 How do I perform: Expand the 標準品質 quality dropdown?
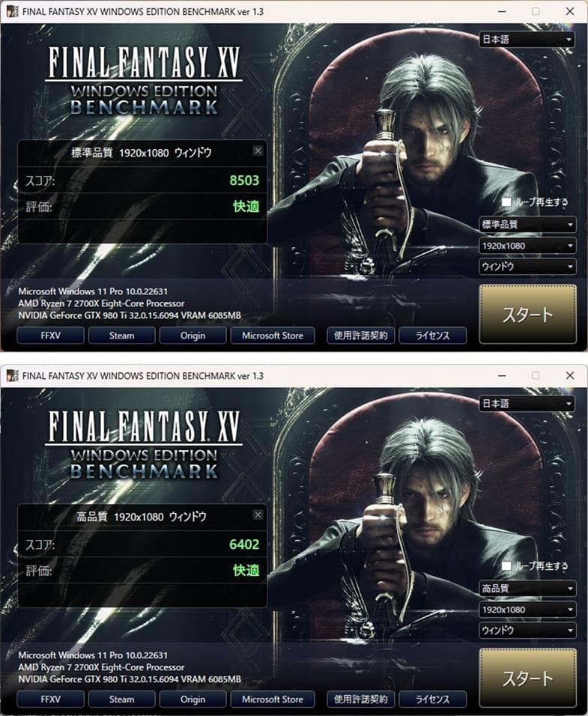[527, 225]
